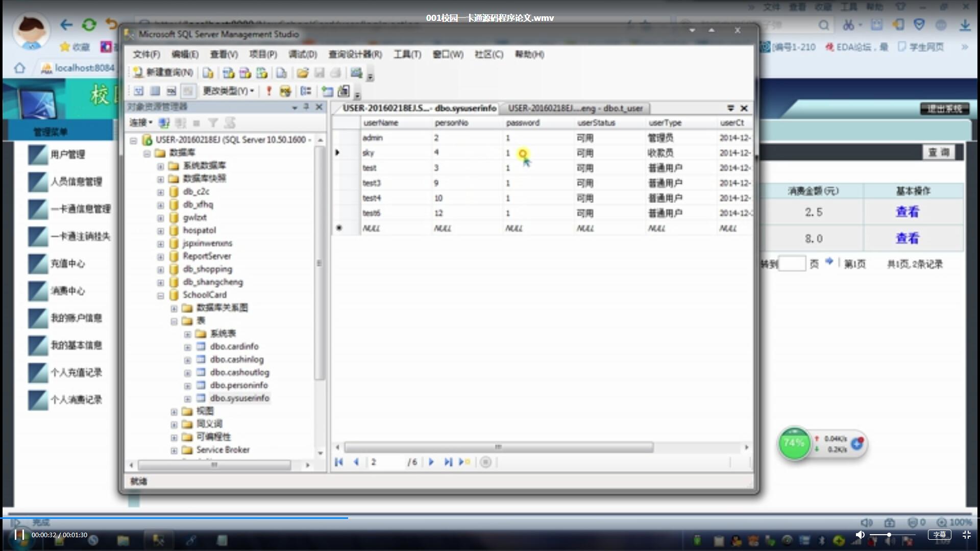Image resolution: width=980 pixels, height=551 pixels.
Task: Click the results grid horizontal scrollbar
Action: pyautogui.click(x=499, y=447)
